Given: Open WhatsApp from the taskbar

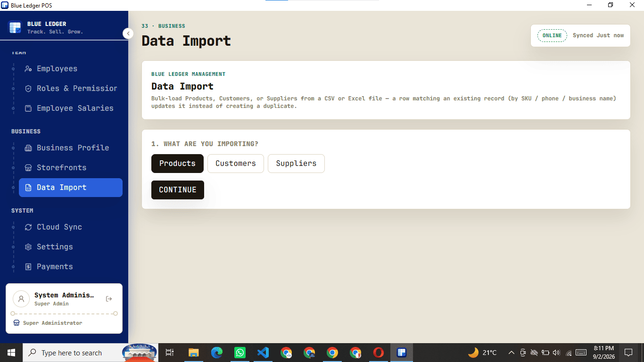Looking at the screenshot, I should click(240, 353).
